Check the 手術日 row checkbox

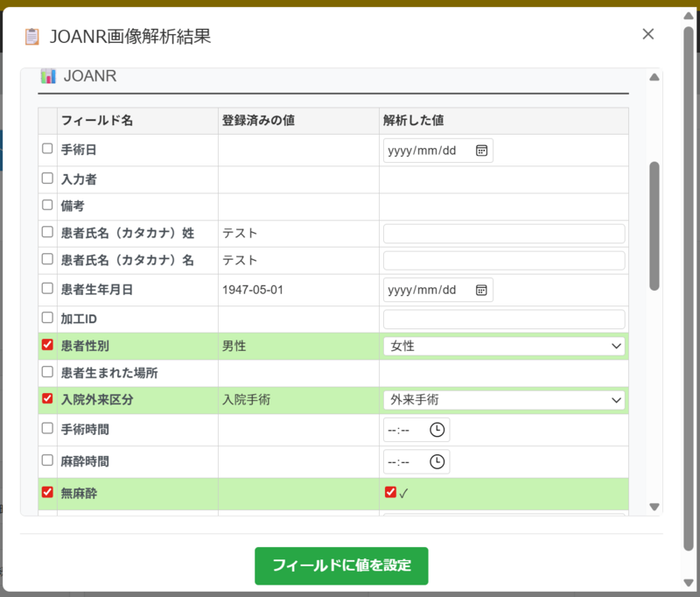(47, 148)
